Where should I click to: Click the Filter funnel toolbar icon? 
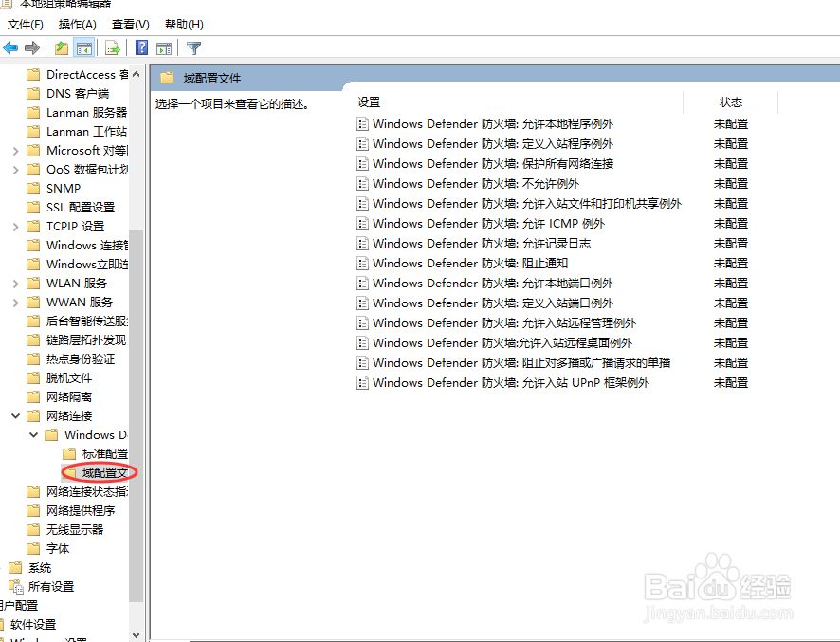pos(193,48)
